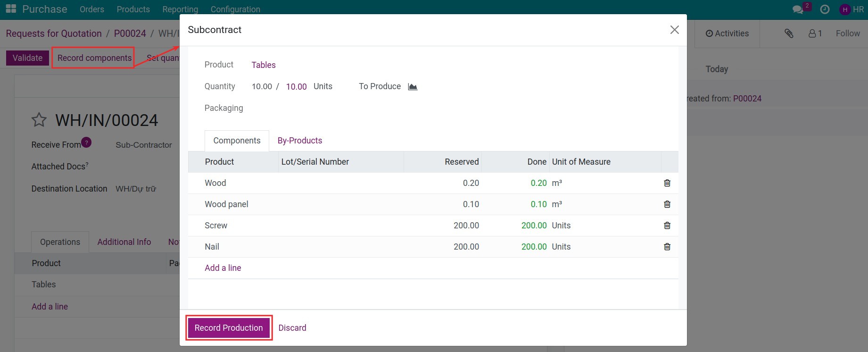The image size is (868, 352).
Task: Click the Sub-Contractor partner value
Action: (144, 145)
